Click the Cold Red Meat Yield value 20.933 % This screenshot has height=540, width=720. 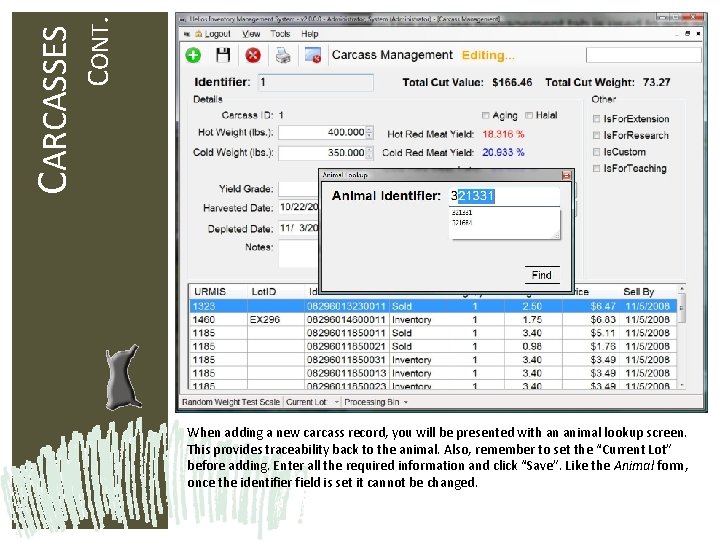503,152
